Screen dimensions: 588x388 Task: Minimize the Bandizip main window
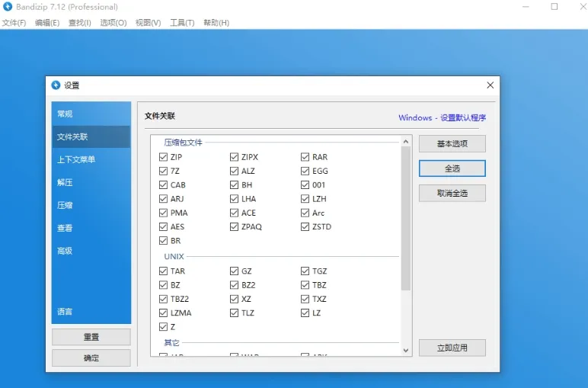pyautogui.click(x=526, y=6)
